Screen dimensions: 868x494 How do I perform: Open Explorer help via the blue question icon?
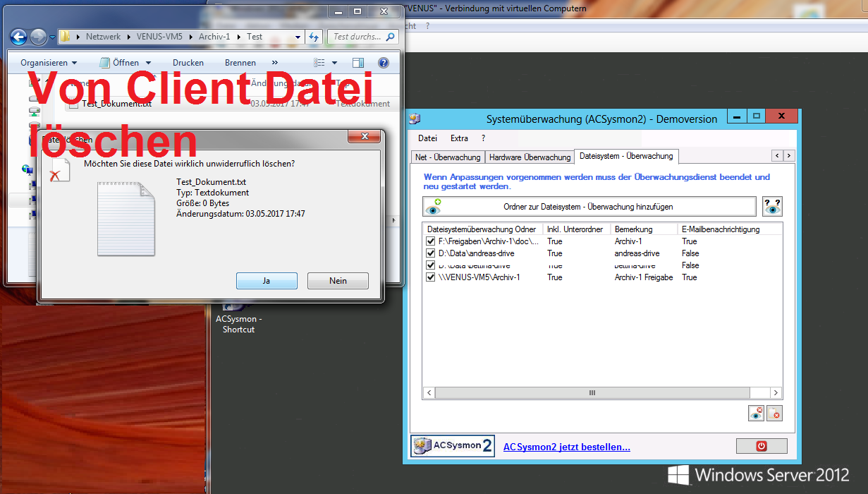(384, 63)
